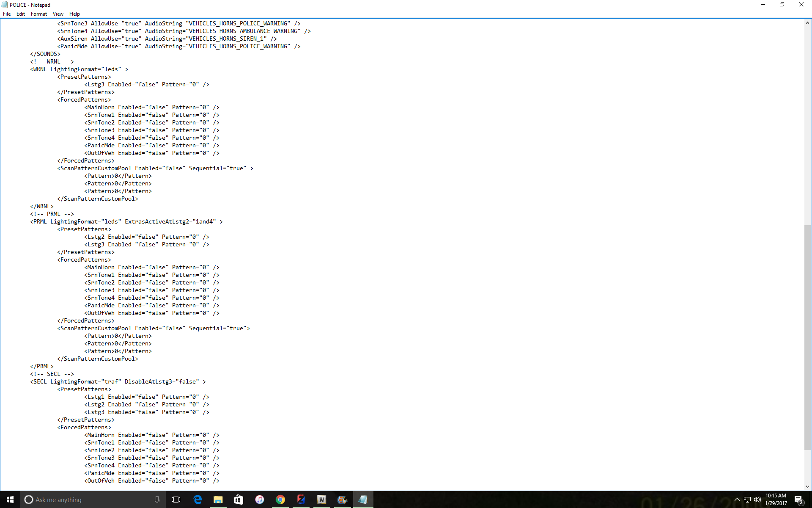
Task: Launch Google Chrome from taskbar
Action: [280, 500]
